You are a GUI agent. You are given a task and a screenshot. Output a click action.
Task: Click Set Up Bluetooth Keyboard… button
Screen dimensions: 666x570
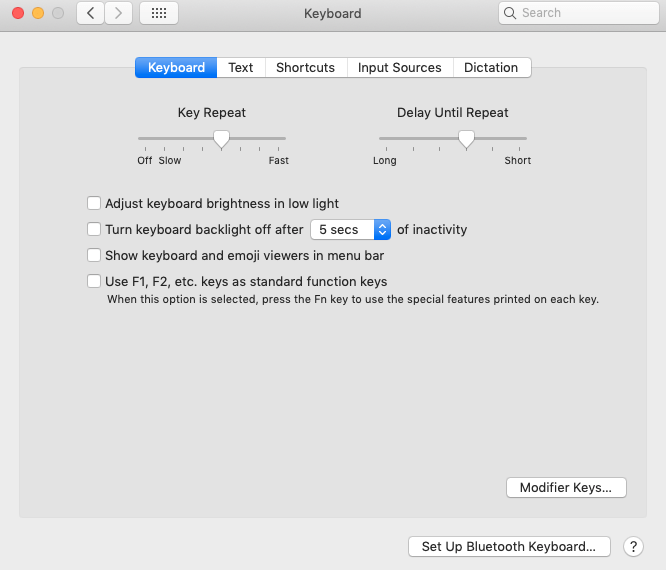(x=509, y=547)
